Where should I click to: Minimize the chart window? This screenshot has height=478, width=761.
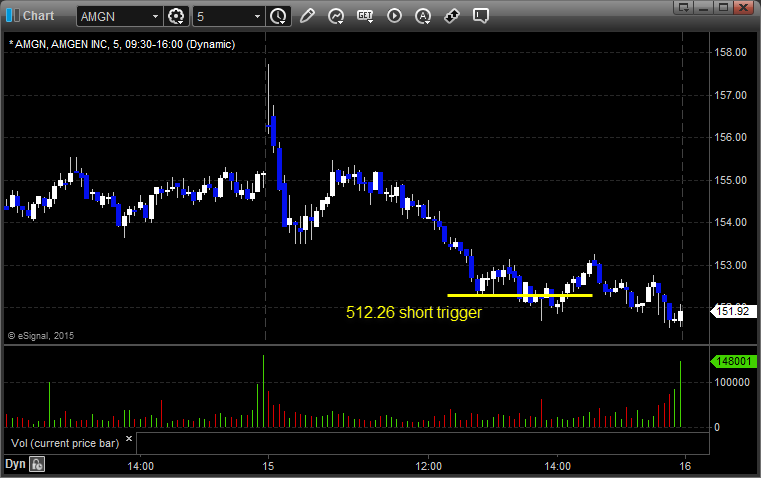tap(703, 7)
